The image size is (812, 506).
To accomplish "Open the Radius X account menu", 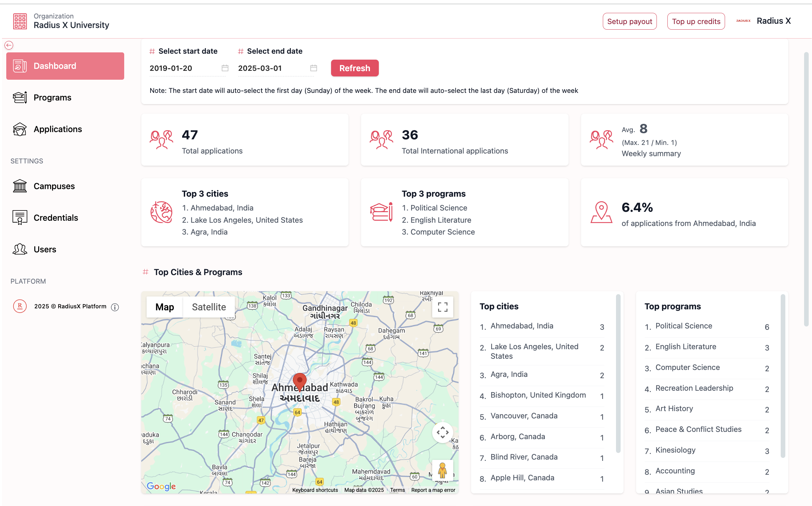I will tap(764, 21).
